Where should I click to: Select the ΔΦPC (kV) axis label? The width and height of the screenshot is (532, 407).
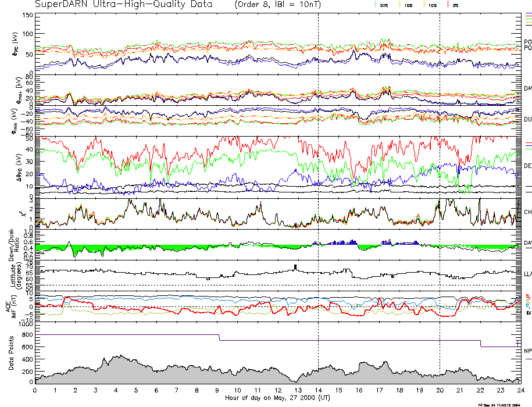17,167
